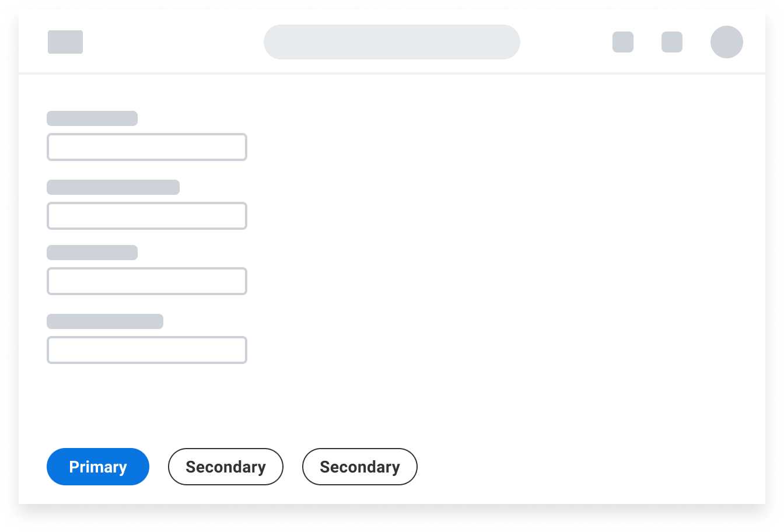Screen dimensions: 784x532
Task: Click the square icon right beside the avatar
Action: point(672,42)
